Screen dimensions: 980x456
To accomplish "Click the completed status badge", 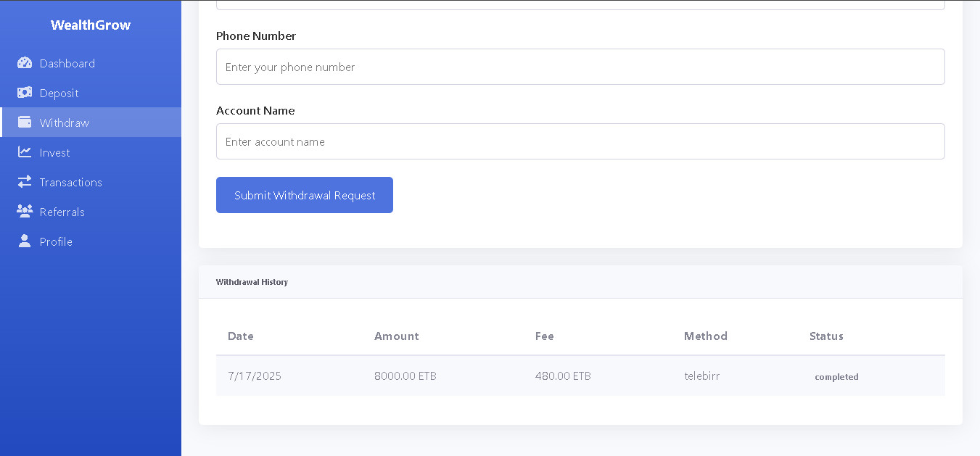I will click(836, 377).
